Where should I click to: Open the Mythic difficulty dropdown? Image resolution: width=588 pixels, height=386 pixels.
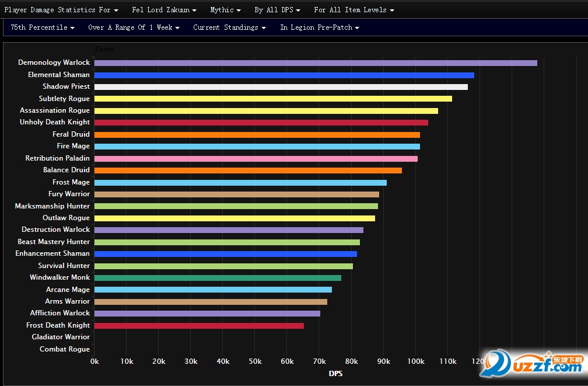pos(225,10)
